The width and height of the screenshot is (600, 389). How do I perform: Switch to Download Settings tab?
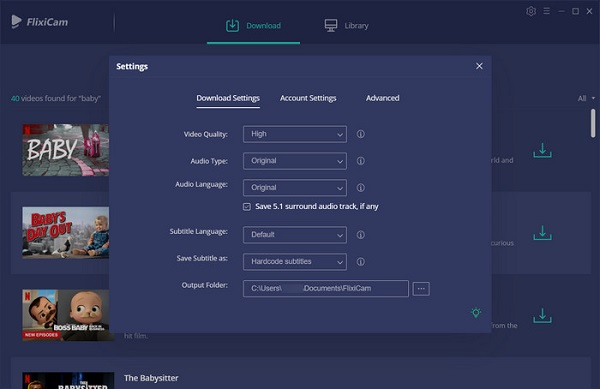pyautogui.click(x=228, y=98)
